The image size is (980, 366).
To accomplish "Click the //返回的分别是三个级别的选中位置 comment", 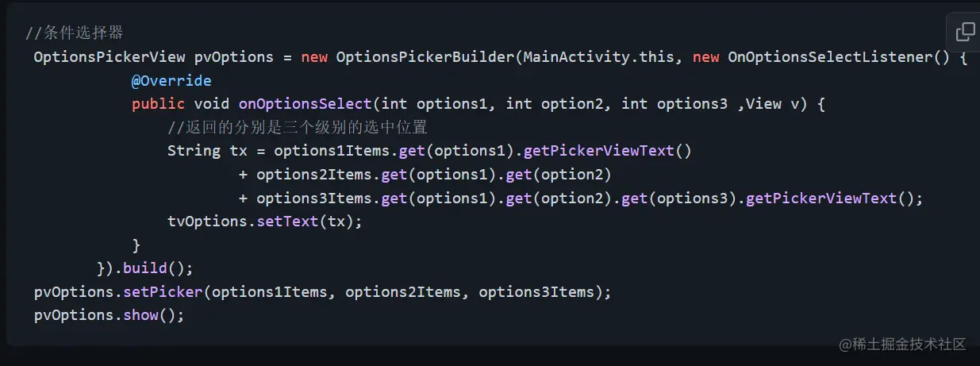I will point(298,128).
